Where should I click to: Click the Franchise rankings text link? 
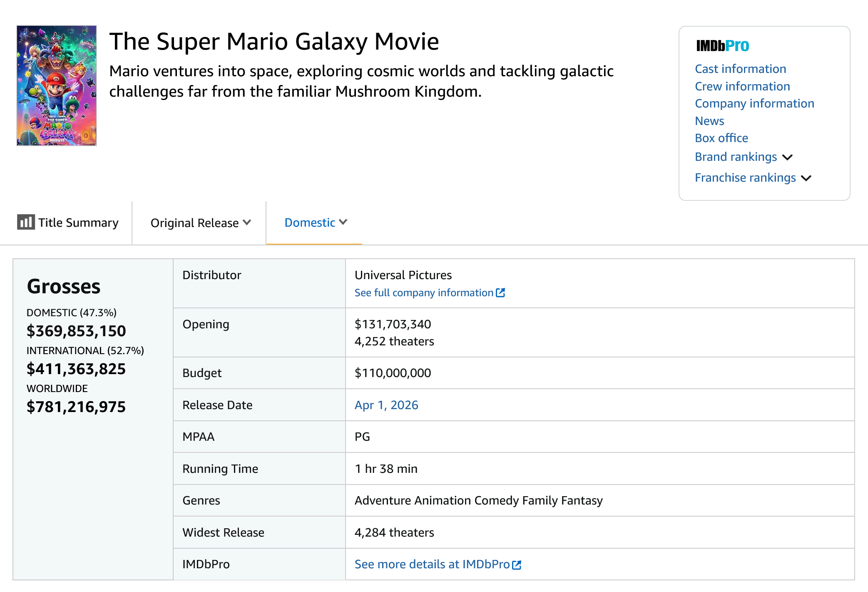745,177
